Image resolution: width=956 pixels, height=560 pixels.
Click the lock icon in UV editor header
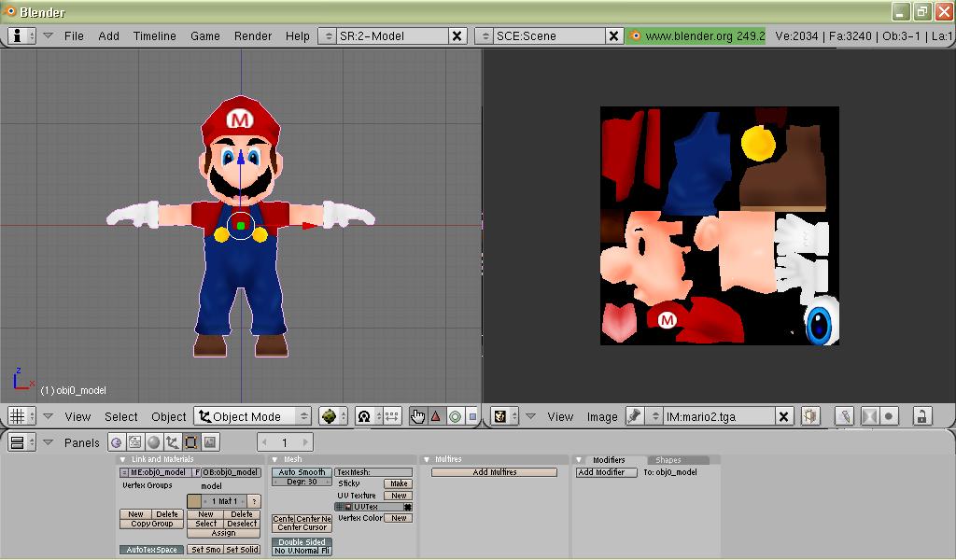coord(921,416)
